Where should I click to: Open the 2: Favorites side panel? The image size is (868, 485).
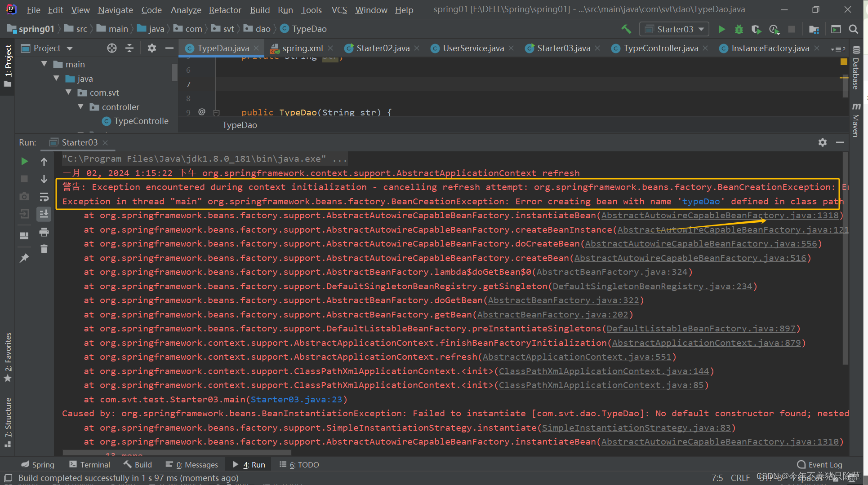point(8,357)
